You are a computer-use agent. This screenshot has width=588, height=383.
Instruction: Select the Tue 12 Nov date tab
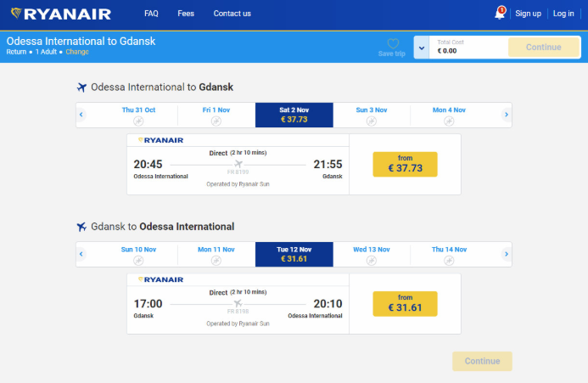point(294,254)
